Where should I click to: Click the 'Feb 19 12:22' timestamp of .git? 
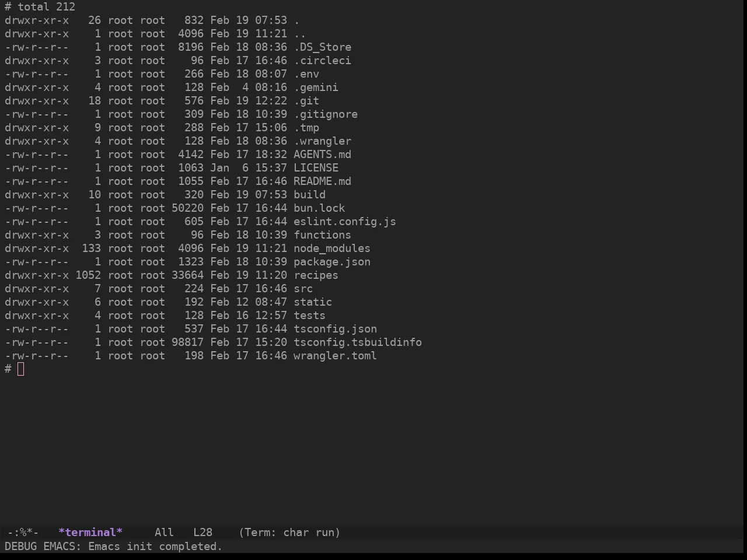tap(249, 101)
